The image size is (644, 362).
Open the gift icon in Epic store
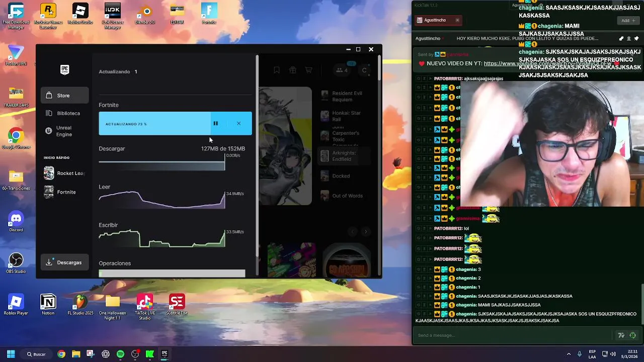292,70
